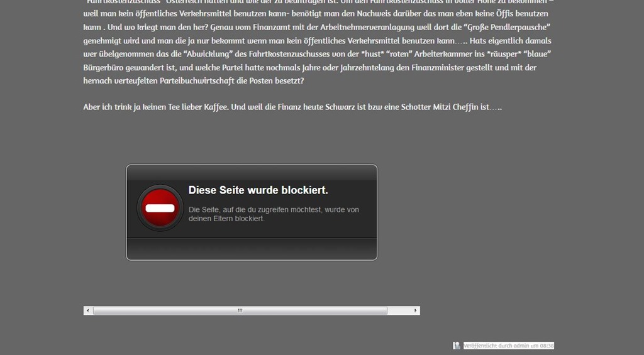Click the author user icon beside the publish info

[457, 346]
